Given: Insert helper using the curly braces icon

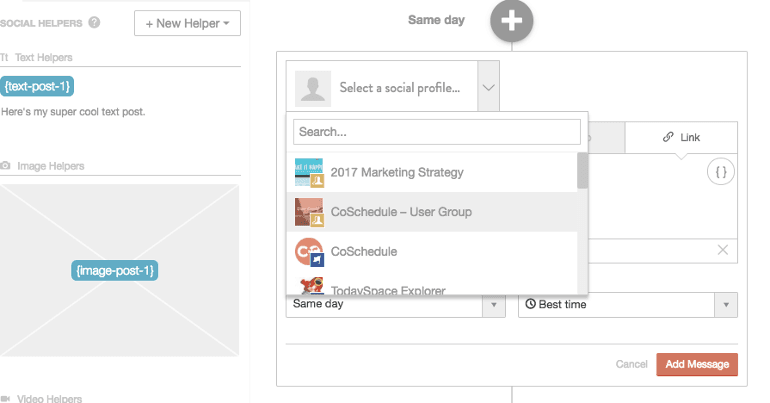Looking at the screenshot, I should (720, 172).
